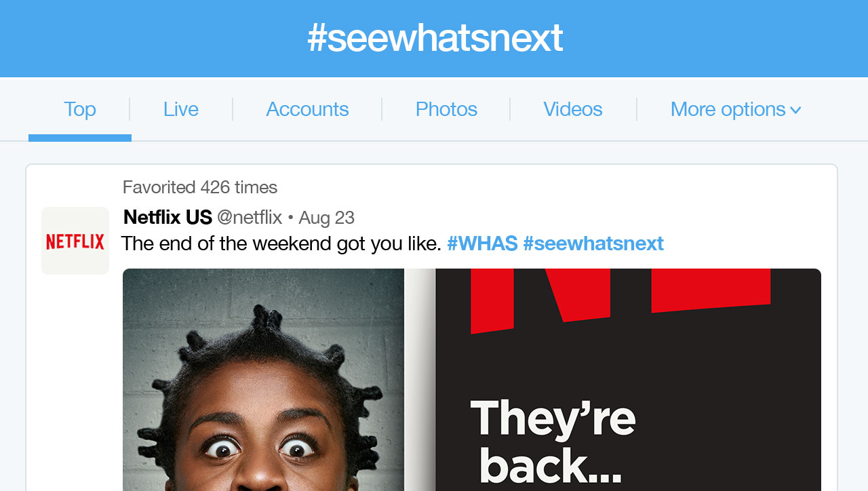Select the Videos tab
The height and width of the screenshot is (491, 868).
point(573,109)
